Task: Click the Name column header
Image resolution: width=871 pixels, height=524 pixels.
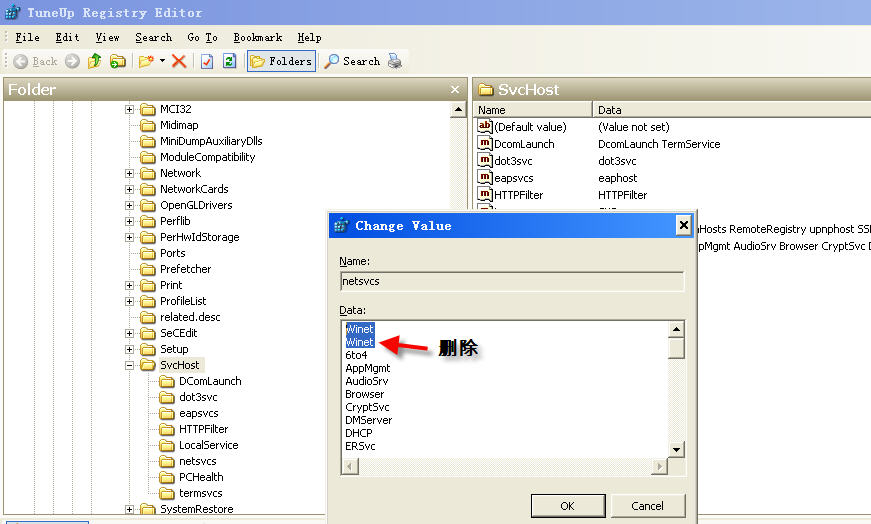Action: coord(533,110)
